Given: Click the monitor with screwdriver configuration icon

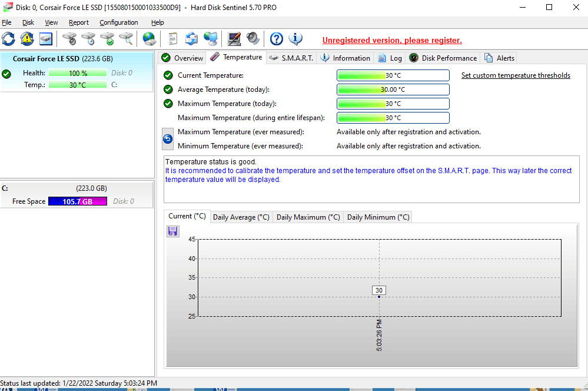Looking at the screenshot, I should 234,39.
